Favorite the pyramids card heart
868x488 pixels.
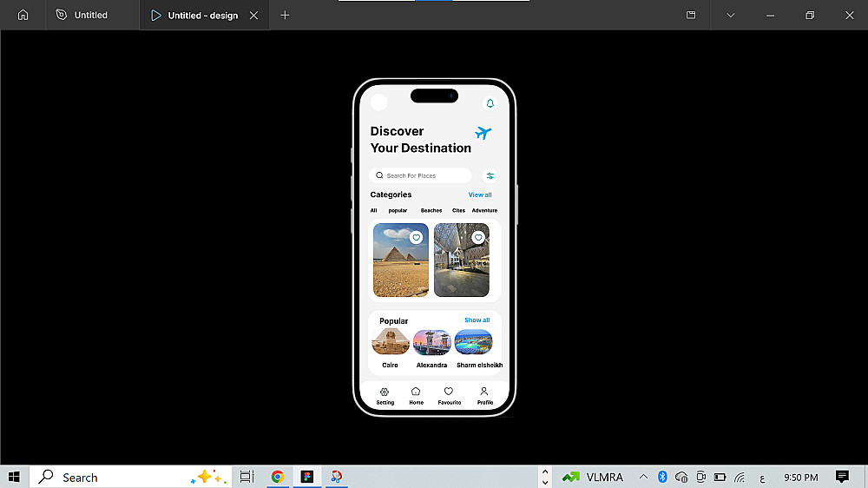click(x=417, y=238)
